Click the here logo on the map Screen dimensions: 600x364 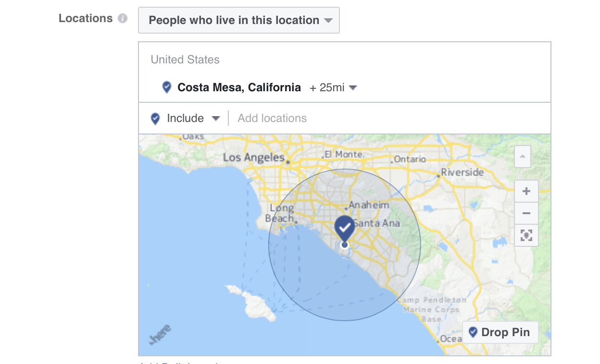161,335
